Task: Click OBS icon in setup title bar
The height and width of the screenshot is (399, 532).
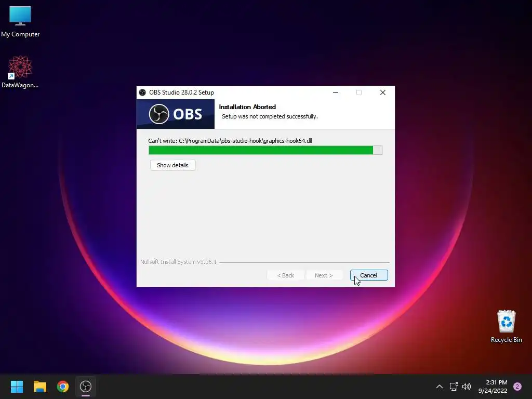Action: [142, 92]
